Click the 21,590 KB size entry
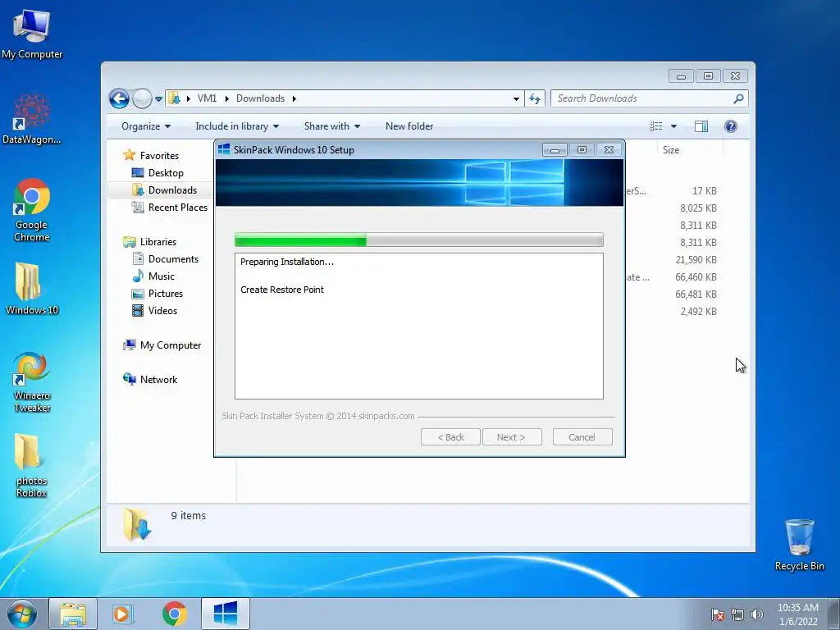This screenshot has width=840, height=630. [x=696, y=260]
